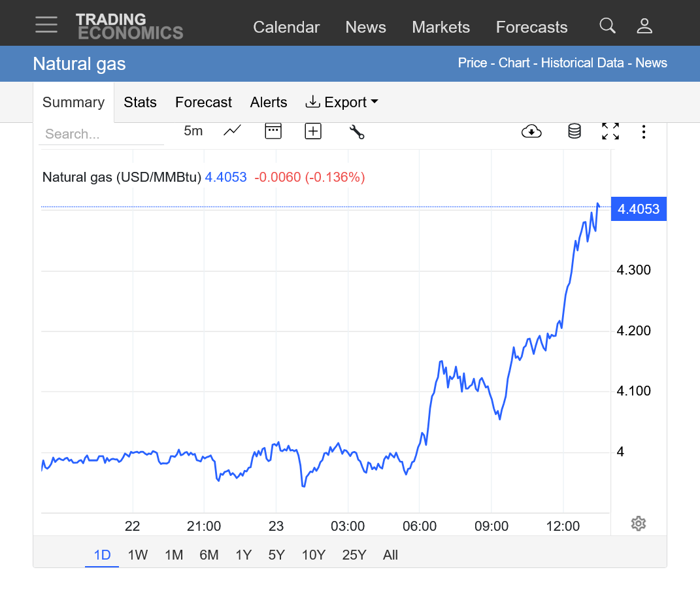Open the hamburger navigation menu
Viewport: 700px width, 589px height.
click(x=46, y=25)
